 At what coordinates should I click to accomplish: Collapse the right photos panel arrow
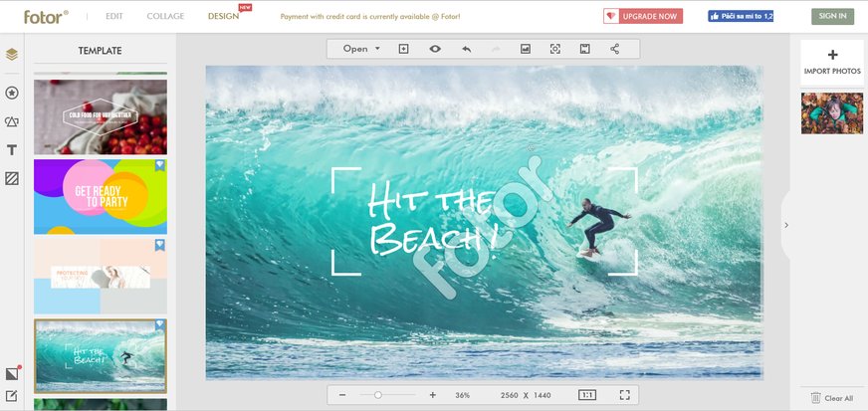(x=785, y=225)
